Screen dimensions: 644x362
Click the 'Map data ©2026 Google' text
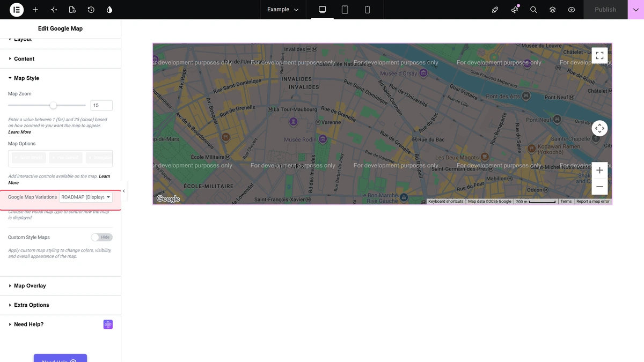489,202
